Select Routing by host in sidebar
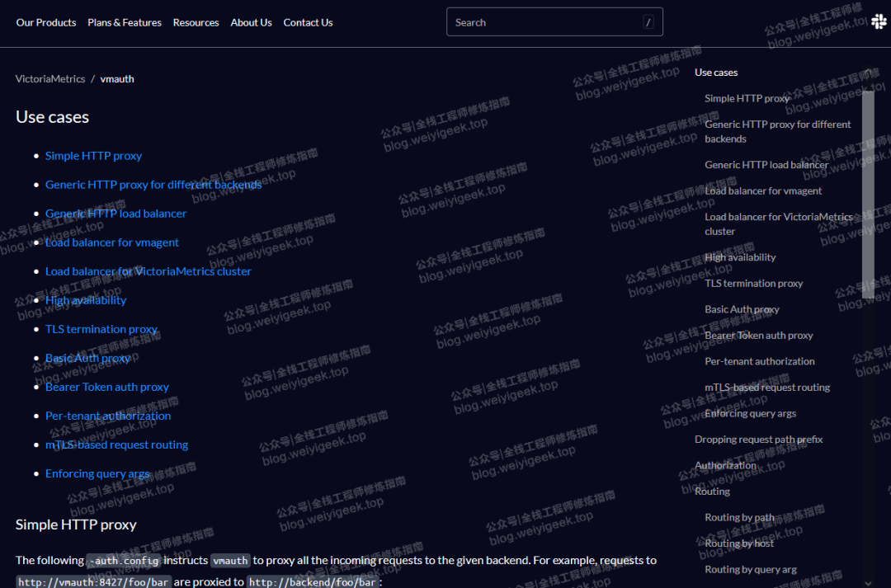This screenshot has height=588, width=891. pyautogui.click(x=739, y=543)
